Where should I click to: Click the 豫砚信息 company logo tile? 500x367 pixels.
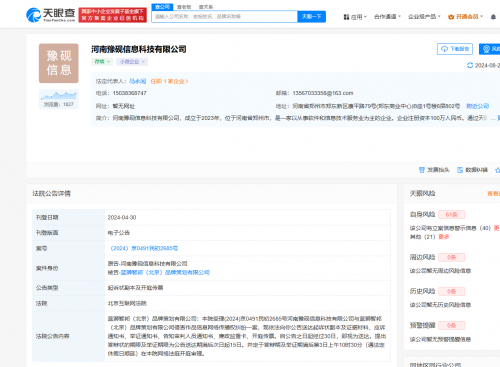click(x=59, y=63)
